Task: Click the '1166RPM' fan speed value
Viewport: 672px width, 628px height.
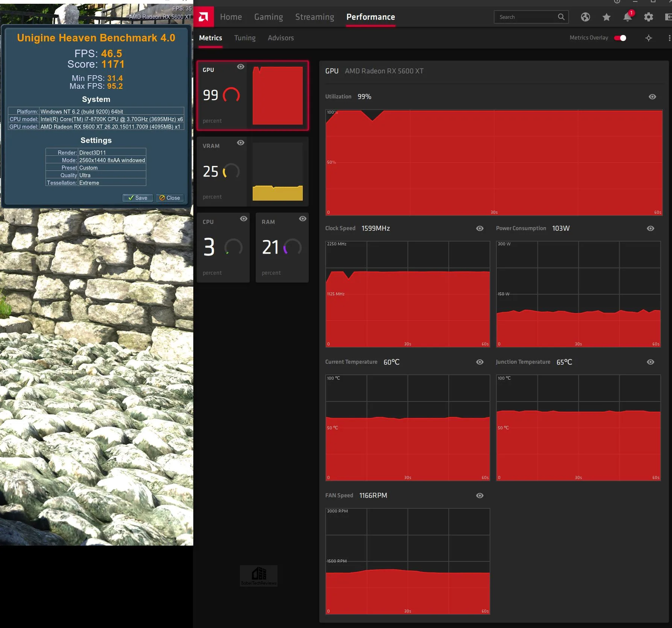Action: [x=373, y=496]
